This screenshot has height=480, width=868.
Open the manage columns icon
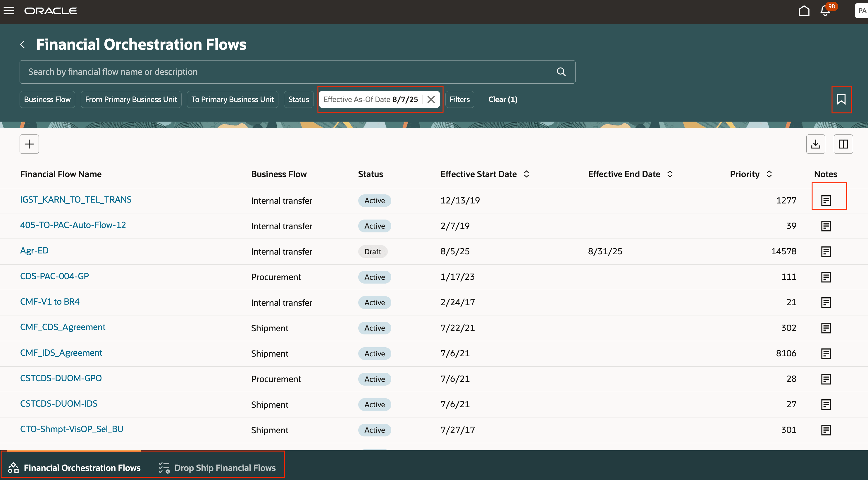click(x=843, y=144)
